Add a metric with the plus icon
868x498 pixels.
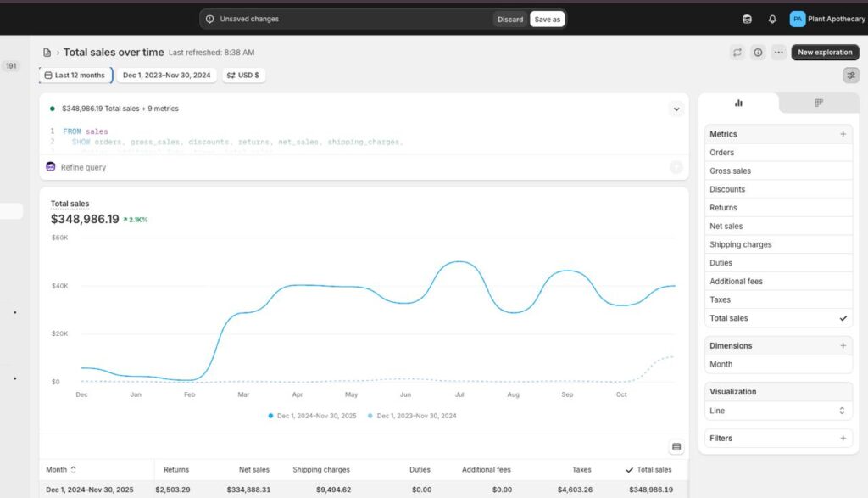(843, 134)
